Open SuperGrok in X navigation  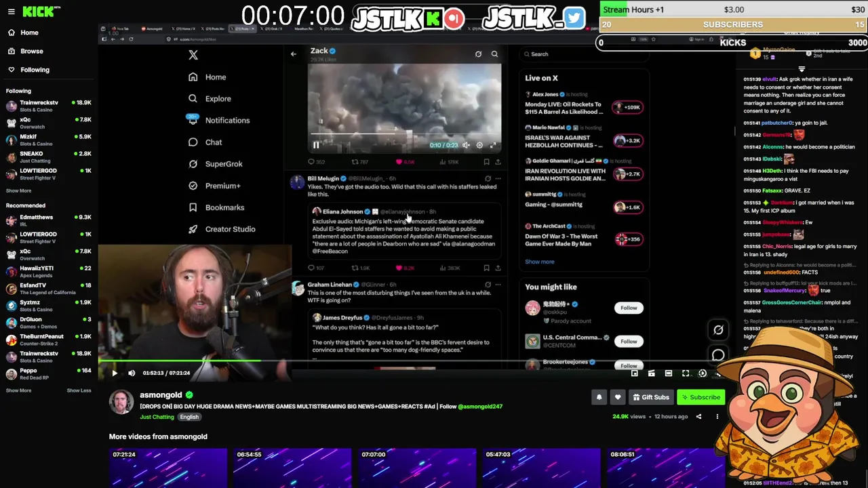click(216, 164)
